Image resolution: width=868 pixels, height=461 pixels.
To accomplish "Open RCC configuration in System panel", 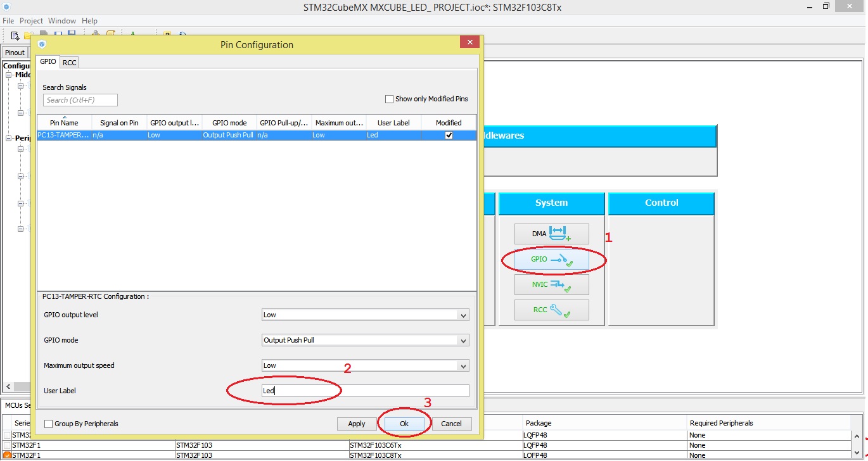I will tap(551, 310).
